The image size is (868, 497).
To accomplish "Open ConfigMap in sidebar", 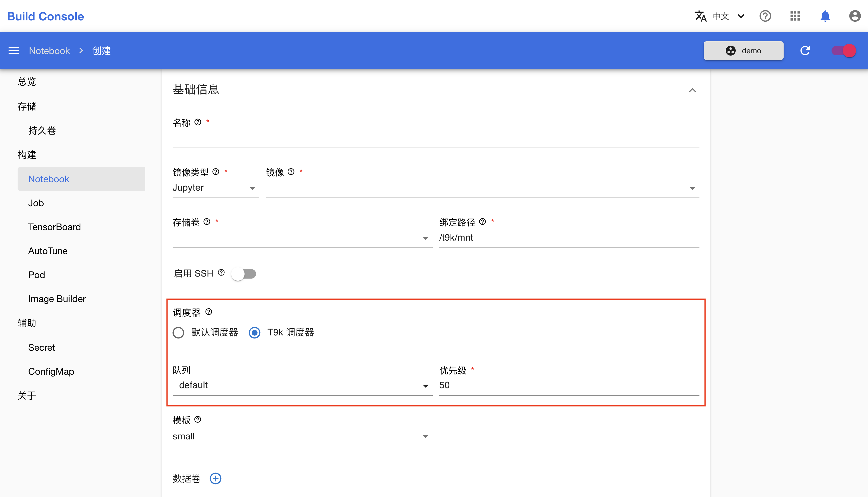I will (x=51, y=371).
